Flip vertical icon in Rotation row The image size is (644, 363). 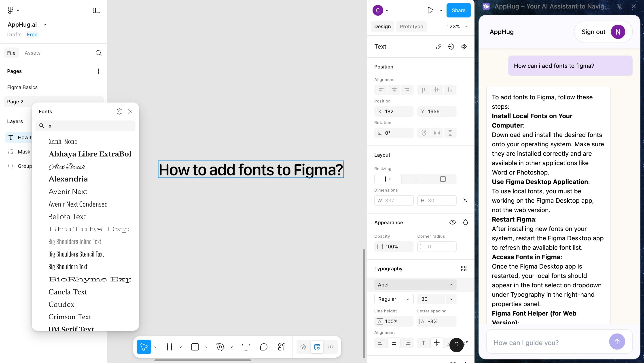(450, 133)
